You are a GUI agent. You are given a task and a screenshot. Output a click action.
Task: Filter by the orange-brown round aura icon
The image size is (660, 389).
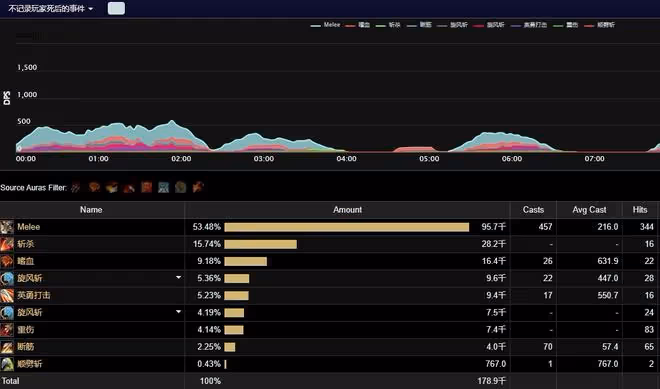tap(94, 187)
